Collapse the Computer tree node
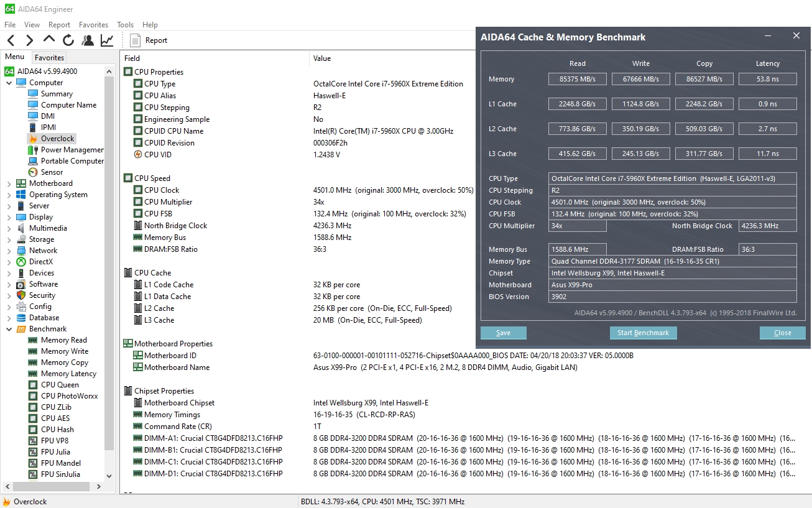 pos(9,83)
